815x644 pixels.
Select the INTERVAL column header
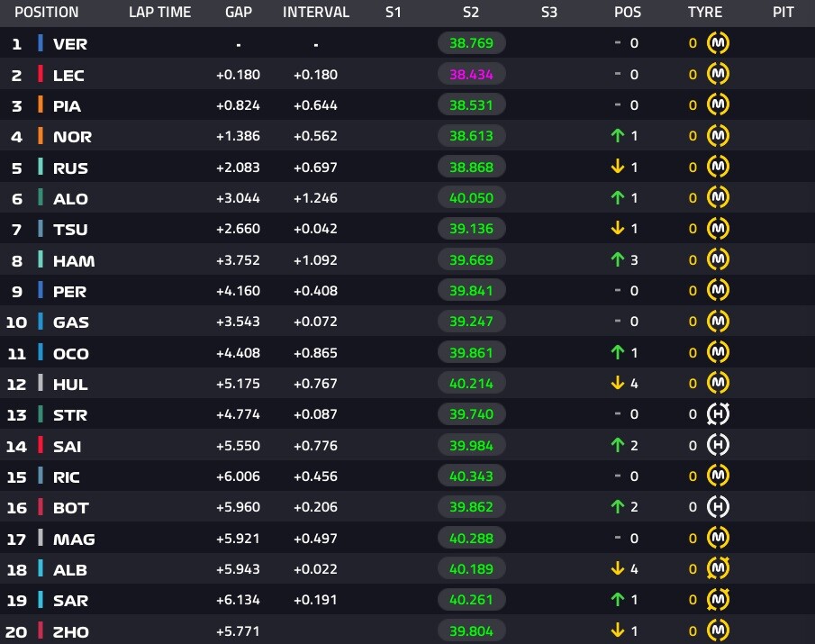[315, 12]
